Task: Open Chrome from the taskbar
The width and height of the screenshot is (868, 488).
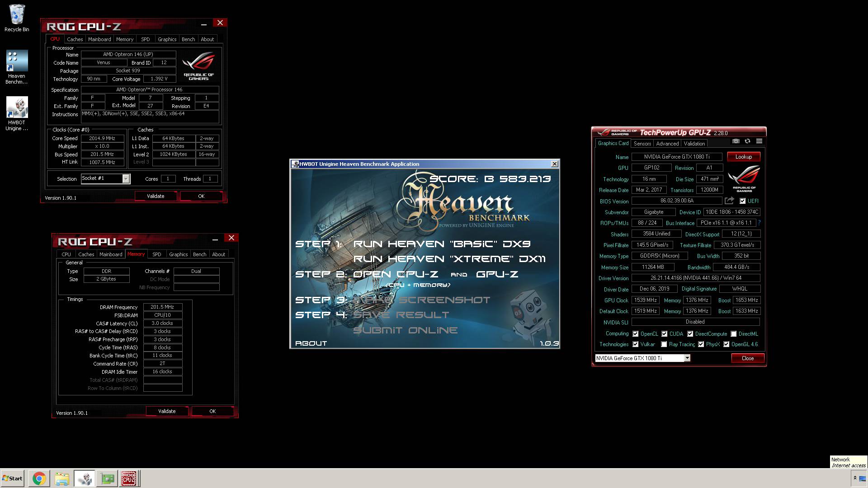Action: [x=39, y=478]
